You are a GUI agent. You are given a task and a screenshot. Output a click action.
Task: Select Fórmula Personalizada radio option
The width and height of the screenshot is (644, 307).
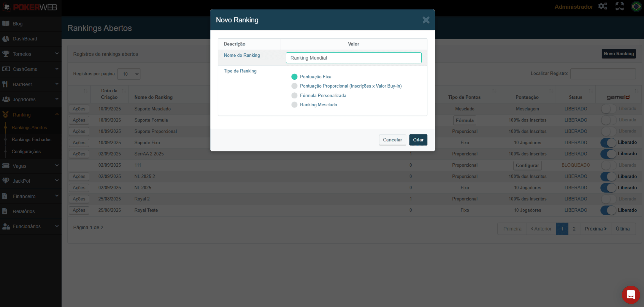[x=294, y=95]
